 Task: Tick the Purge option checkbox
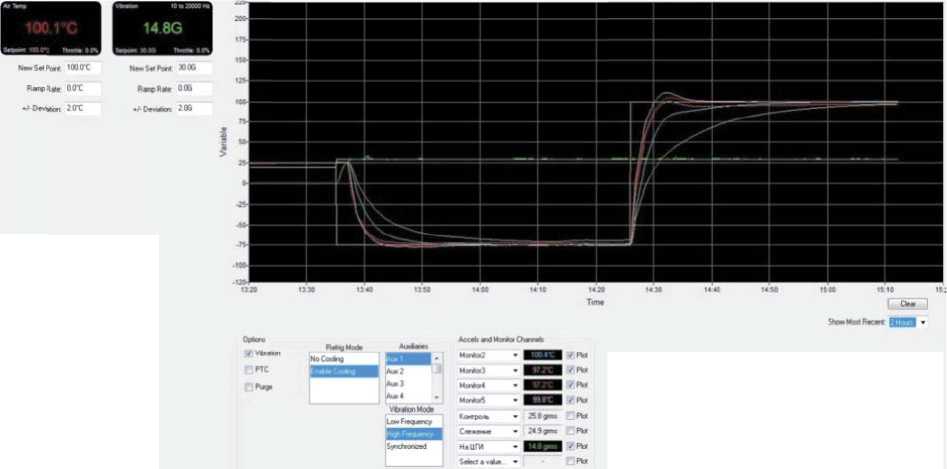(x=249, y=386)
